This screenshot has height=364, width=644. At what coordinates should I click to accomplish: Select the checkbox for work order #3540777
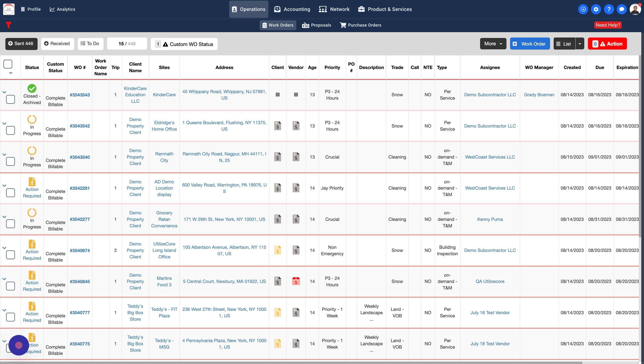tap(11, 317)
